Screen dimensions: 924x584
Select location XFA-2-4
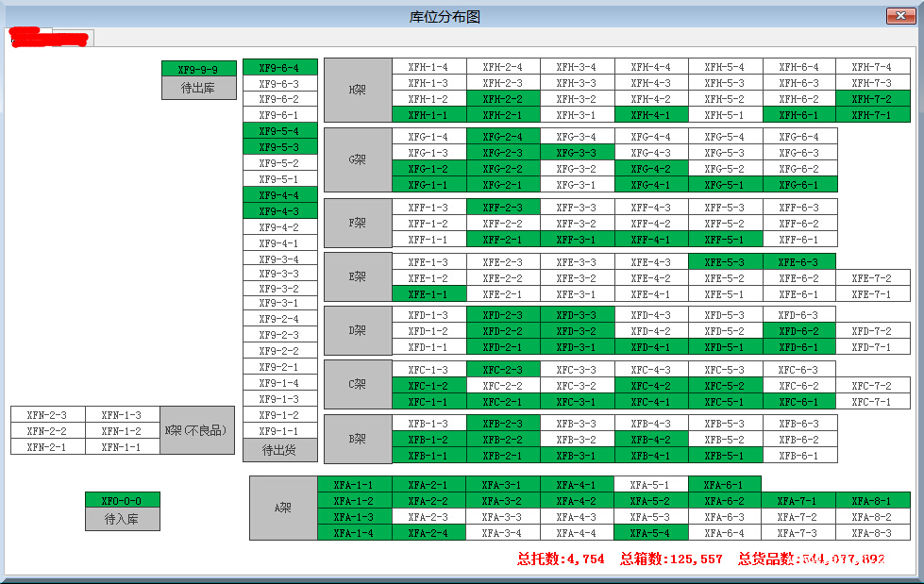(x=429, y=533)
